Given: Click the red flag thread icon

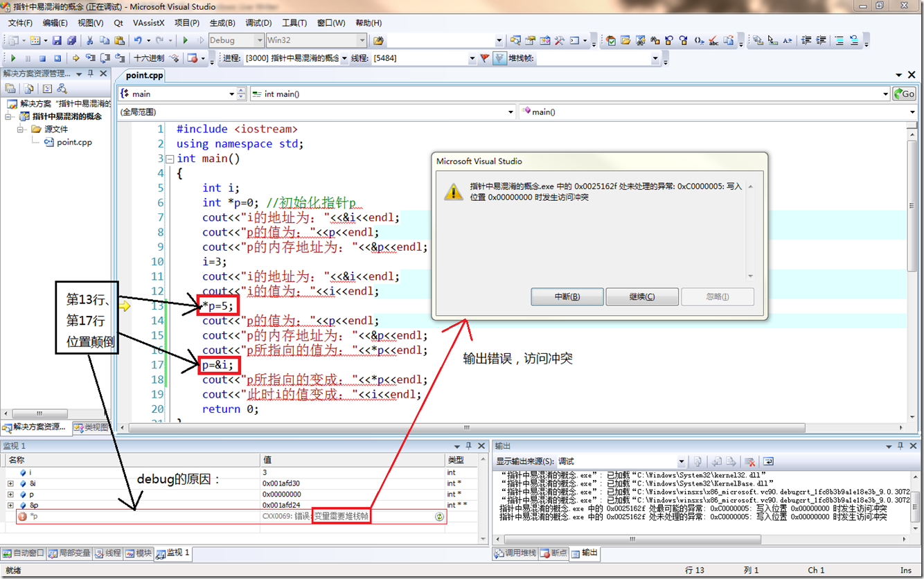Looking at the screenshot, I should click(x=485, y=58).
